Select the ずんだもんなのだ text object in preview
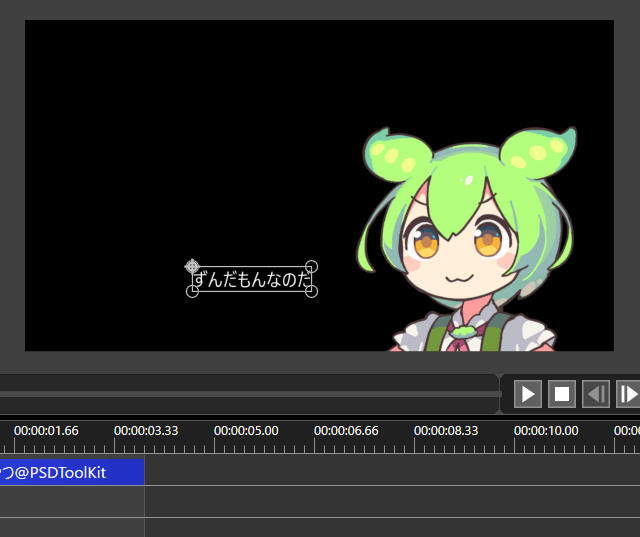Screen dimensions: 640x537 click(x=252, y=280)
